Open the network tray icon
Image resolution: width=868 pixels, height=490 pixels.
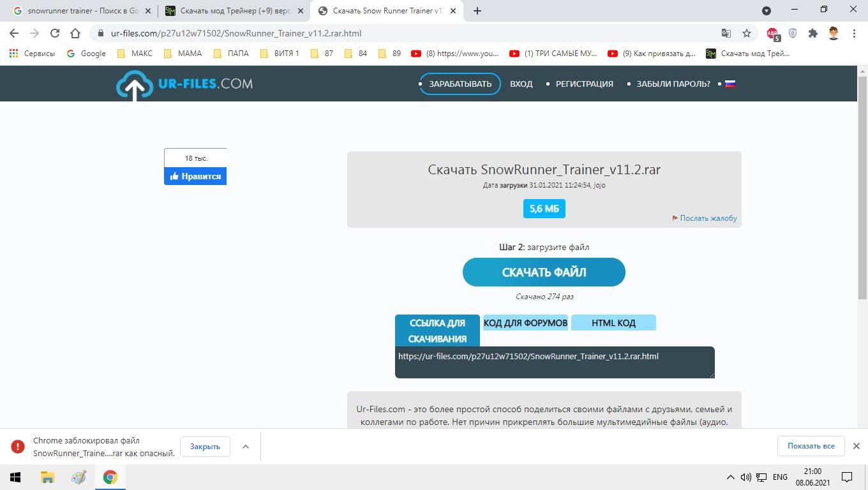pyautogui.click(x=761, y=477)
